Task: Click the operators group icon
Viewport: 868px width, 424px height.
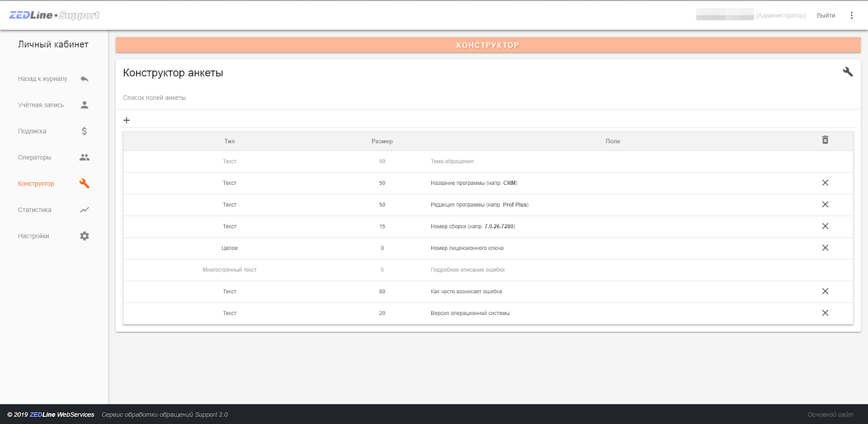Action: tap(85, 157)
